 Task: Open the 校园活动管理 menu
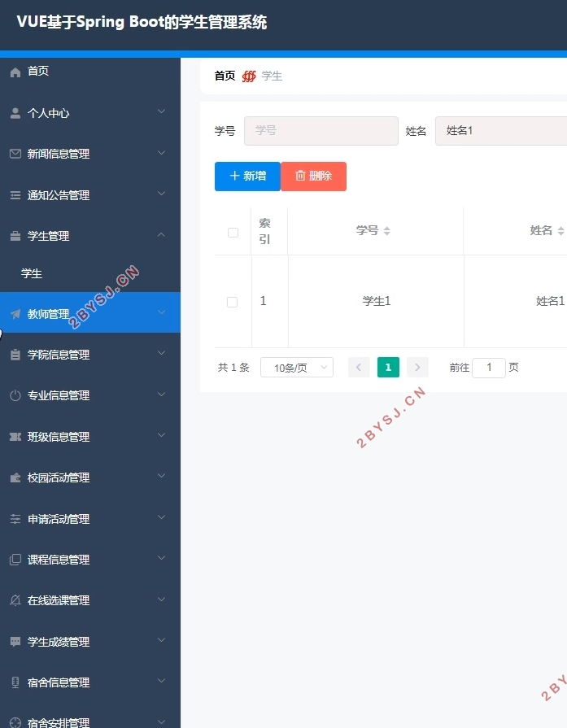[90, 477]
